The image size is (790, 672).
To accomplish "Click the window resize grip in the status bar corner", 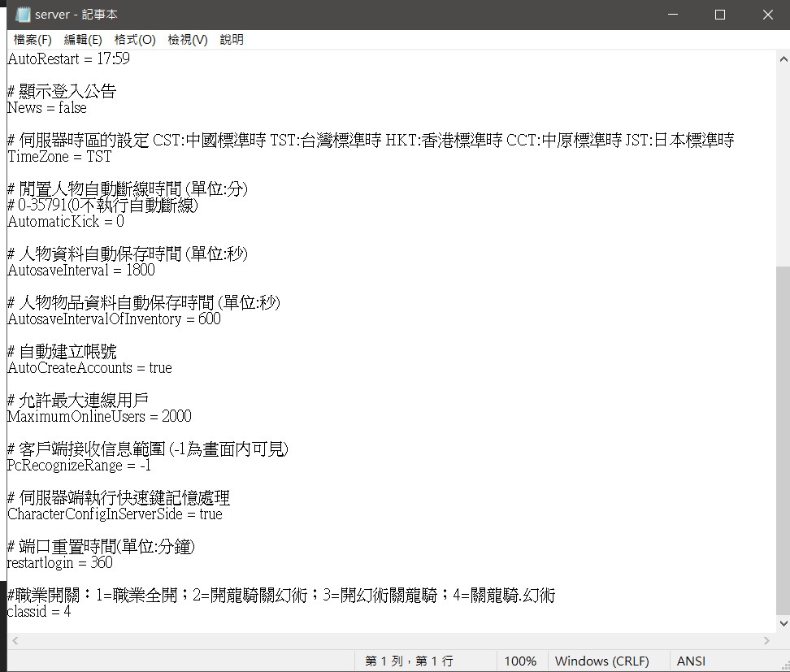I will pos(784,666).
